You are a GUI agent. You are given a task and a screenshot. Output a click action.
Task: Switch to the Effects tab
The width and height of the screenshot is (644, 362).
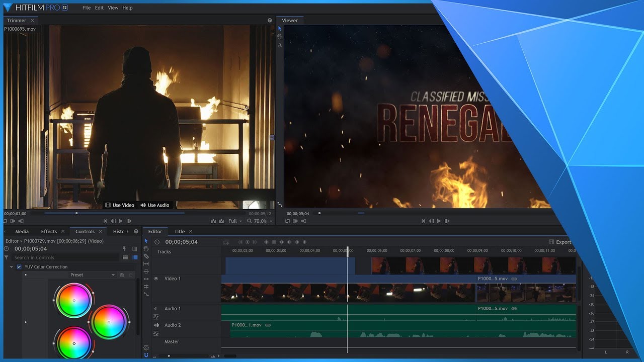pyautogui.click(x=49, y=231)
